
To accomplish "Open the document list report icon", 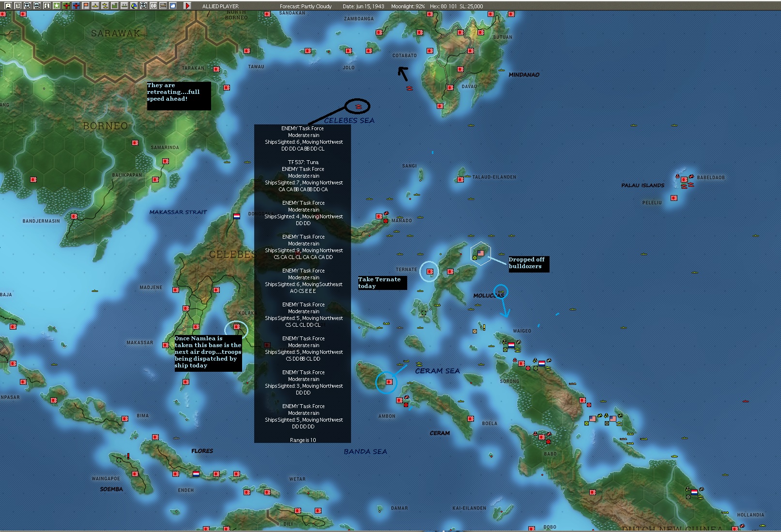I will click(17, 6).
